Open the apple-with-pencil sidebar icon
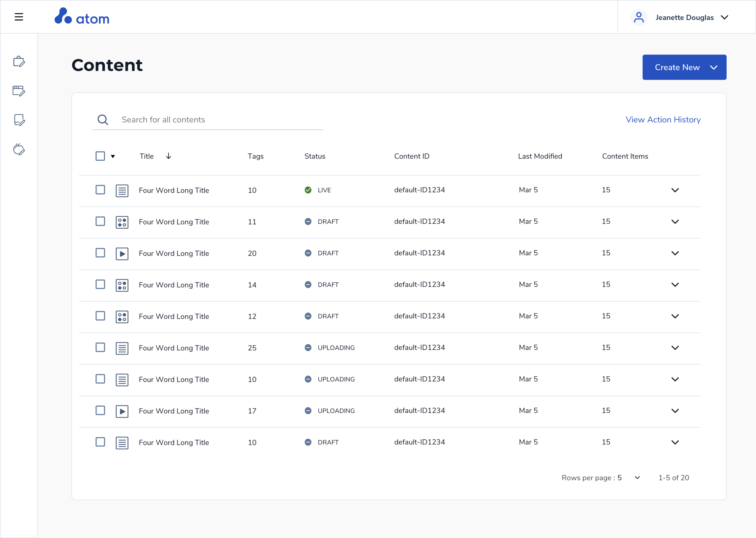The image size is (756, 538). coord(19,149)
